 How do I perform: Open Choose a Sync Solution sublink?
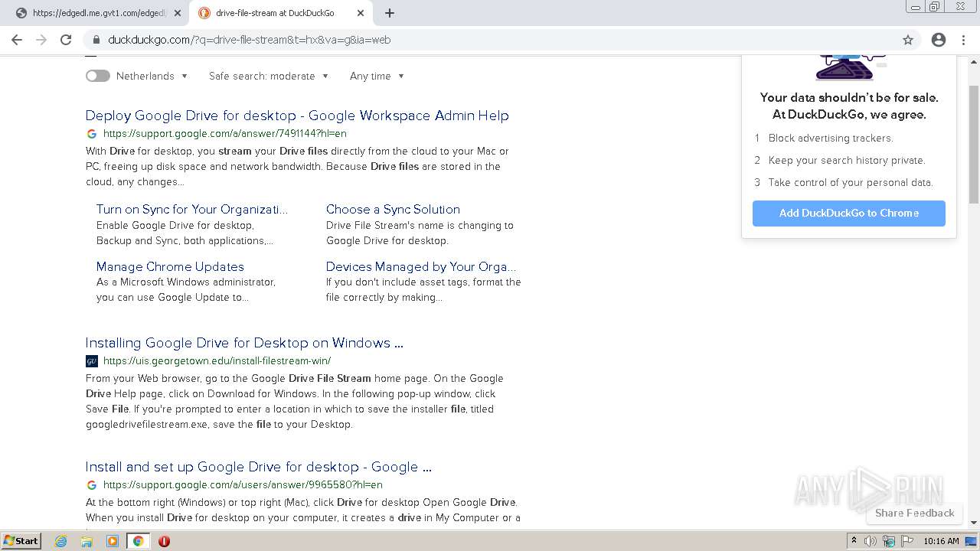393,209
